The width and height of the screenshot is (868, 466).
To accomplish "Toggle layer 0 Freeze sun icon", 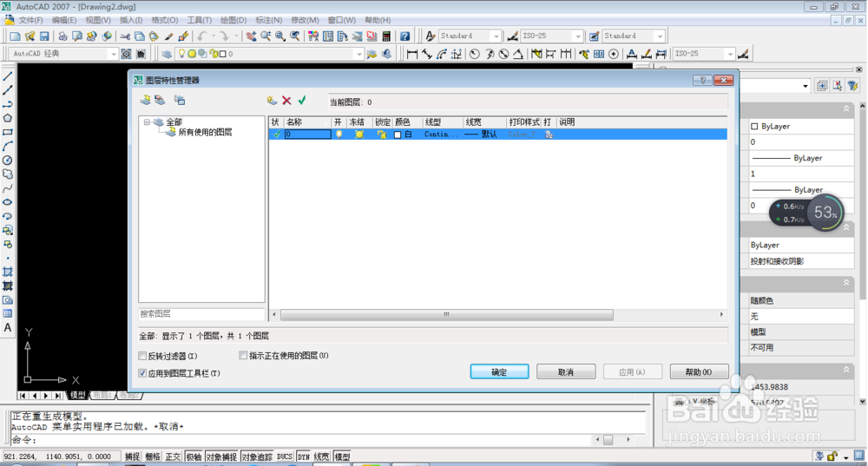I will click(359, 135).
